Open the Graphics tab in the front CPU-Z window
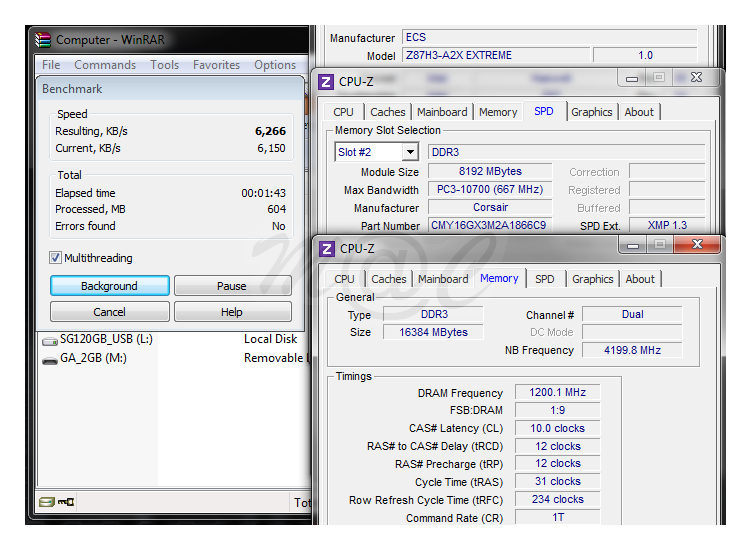751x550 pixels. pyautogui.click(x=593, y=279)
